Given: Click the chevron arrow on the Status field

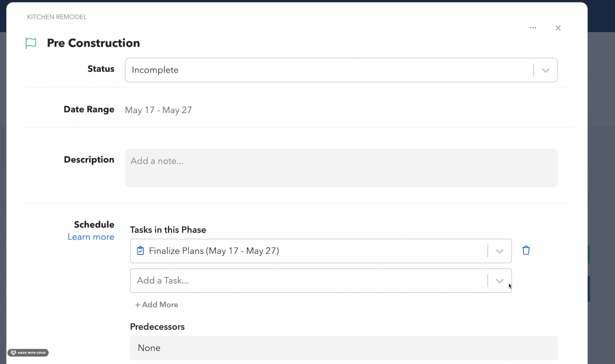Looking at the screenshot, I should coord(545,70).
